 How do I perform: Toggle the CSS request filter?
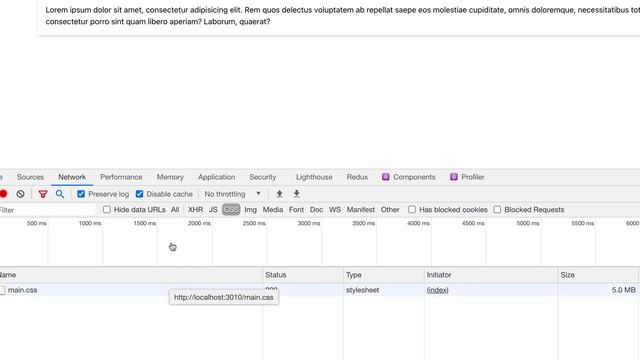[x=231, y=210]
